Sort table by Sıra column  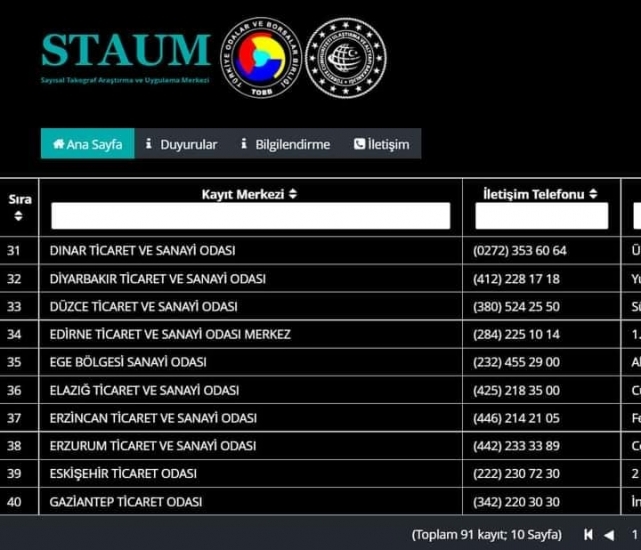click(x=18, y=216)
